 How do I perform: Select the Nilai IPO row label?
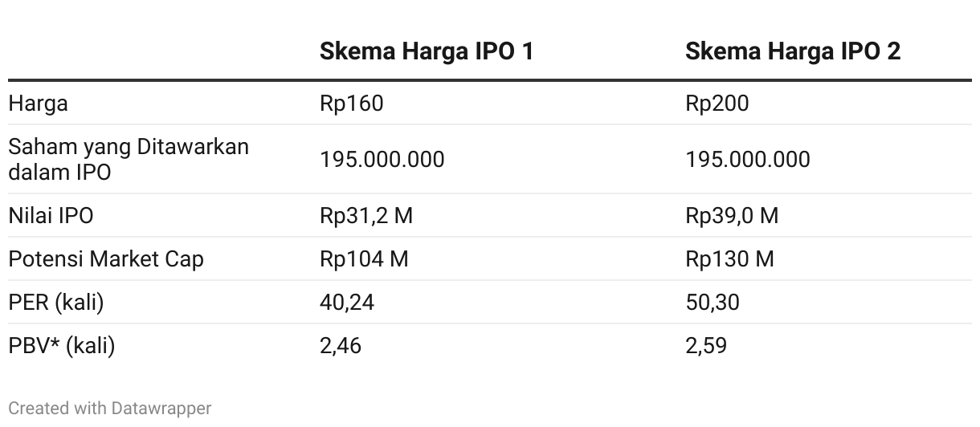pyautogui.click(x=51, y=216)
